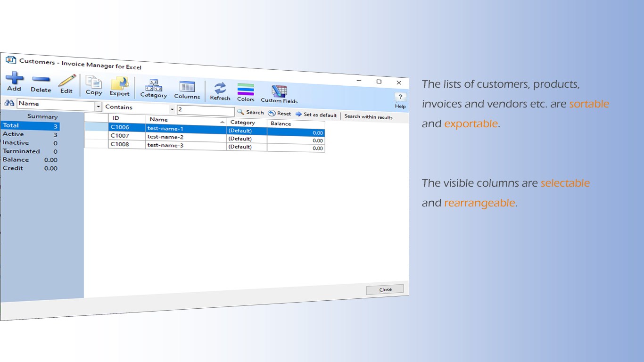
Task: Maximize the Customers window
Action: 379,82
